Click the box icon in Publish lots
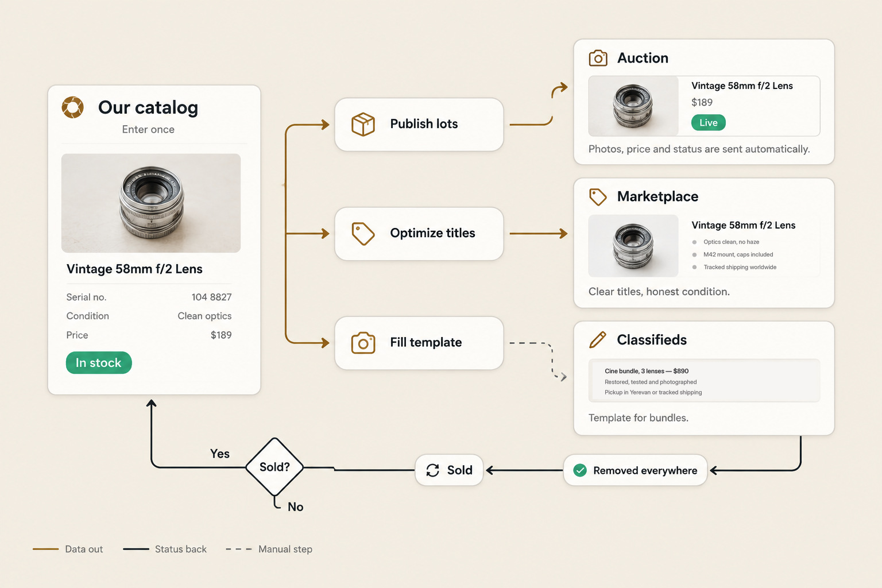 coord(363,124)
